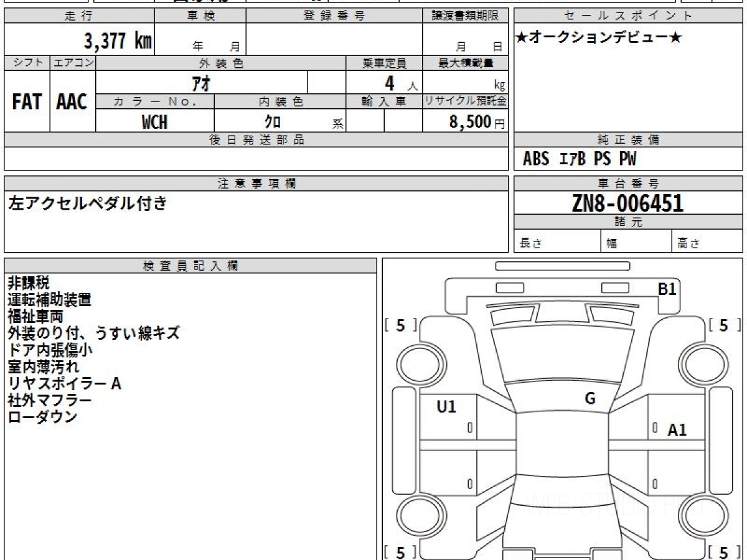Click the 輸入車 header cell
The height and width of the screenshot is (560, 747).
(x=384, y=101)
